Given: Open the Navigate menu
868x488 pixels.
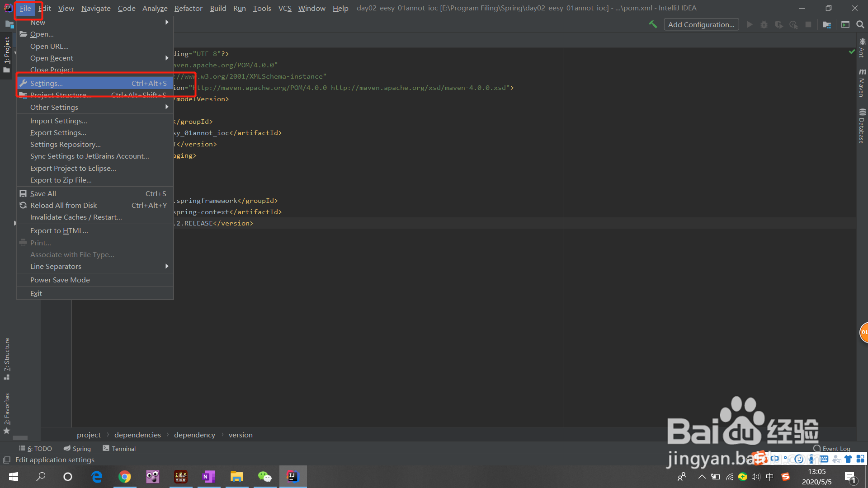Looking at the screenshot, I should click(x=96, y=8).
